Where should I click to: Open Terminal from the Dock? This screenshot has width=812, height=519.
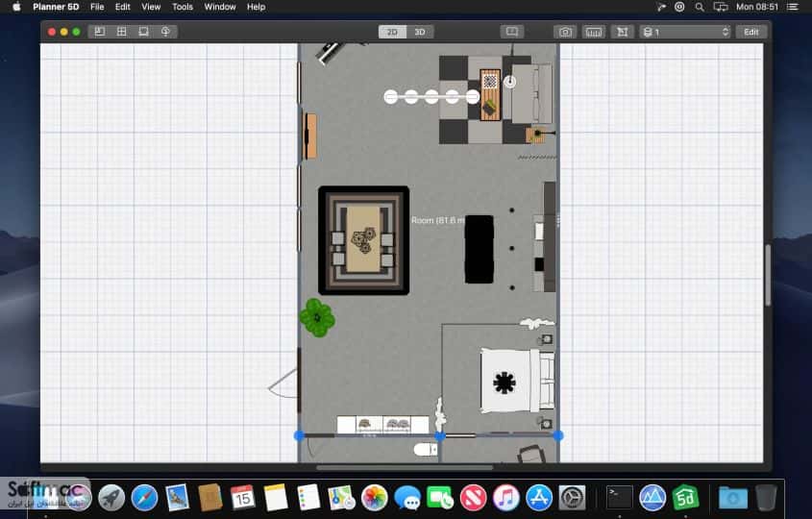pos(620,497)
